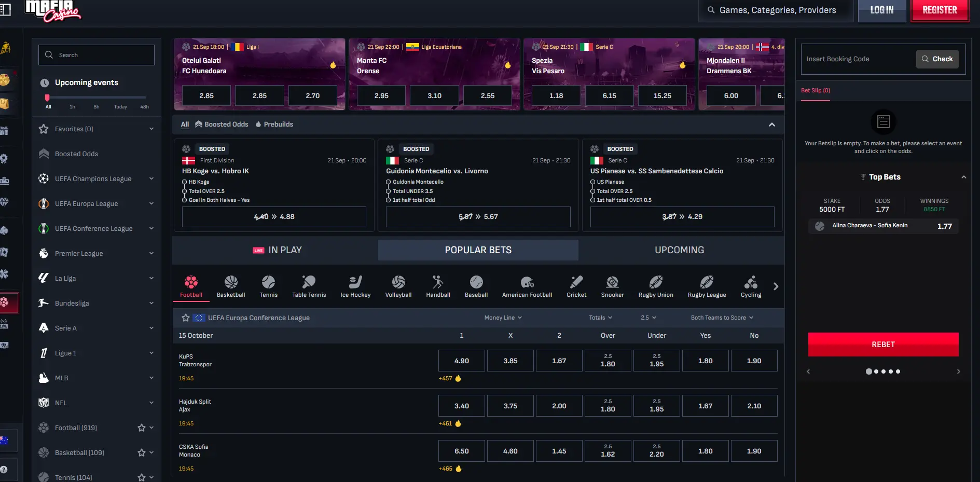Bet on KuPS win at 4.90
The height and width of the screenshot is (482, 980).
click(x=462, y=361)
